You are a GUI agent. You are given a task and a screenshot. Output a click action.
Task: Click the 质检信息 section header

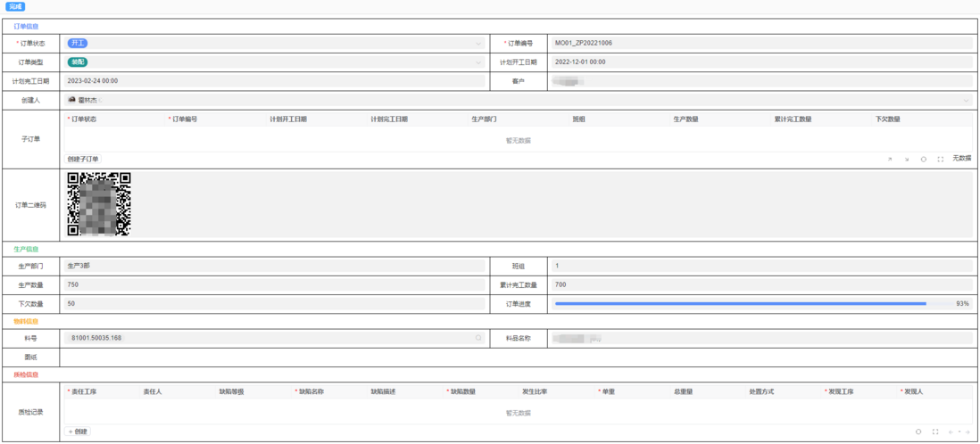pos(26,374)
